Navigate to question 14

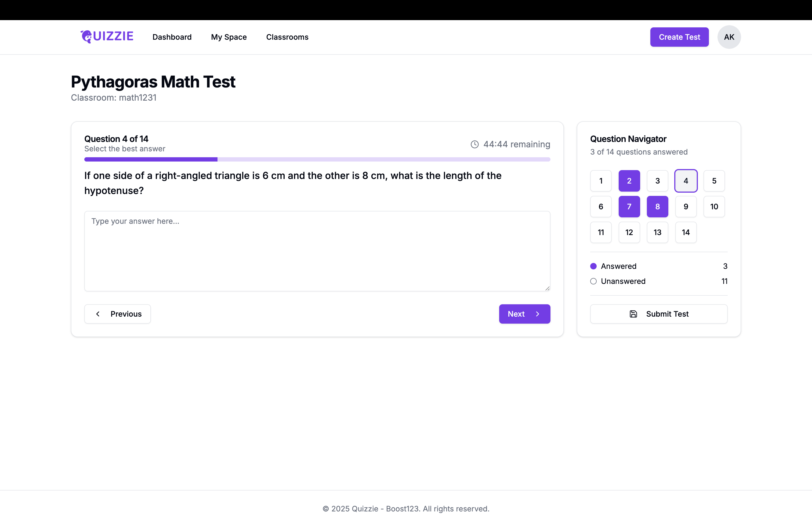tap(686, 232)
